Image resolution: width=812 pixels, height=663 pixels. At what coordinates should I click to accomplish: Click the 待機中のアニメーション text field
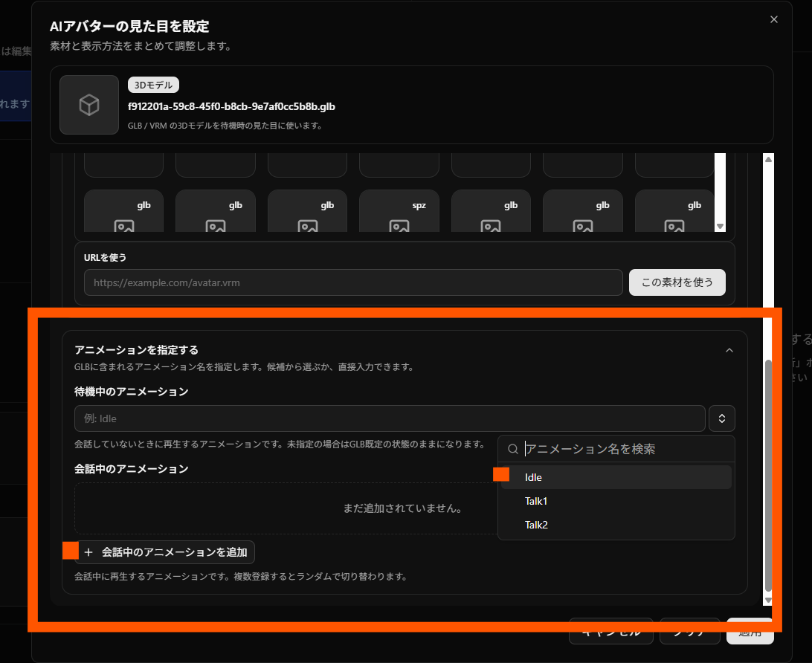pyautogui.click(x=390, y=418)
